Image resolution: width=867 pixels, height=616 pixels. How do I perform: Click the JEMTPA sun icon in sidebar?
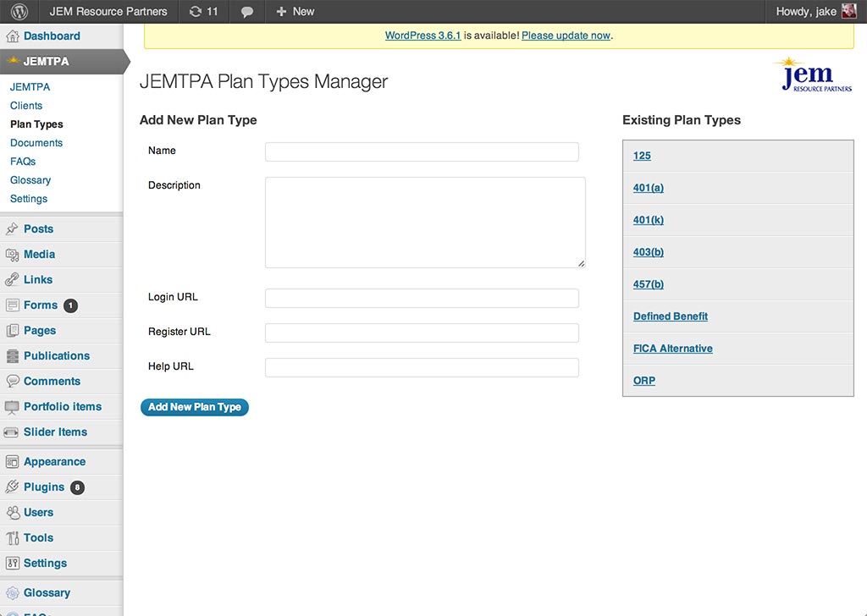(x=14, y=61)
